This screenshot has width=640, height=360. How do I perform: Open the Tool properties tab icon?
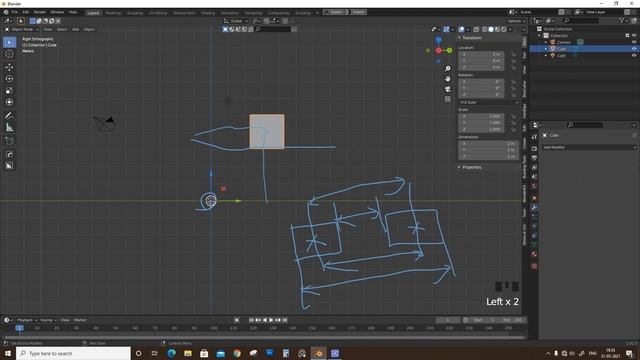[x=534, y=137]
